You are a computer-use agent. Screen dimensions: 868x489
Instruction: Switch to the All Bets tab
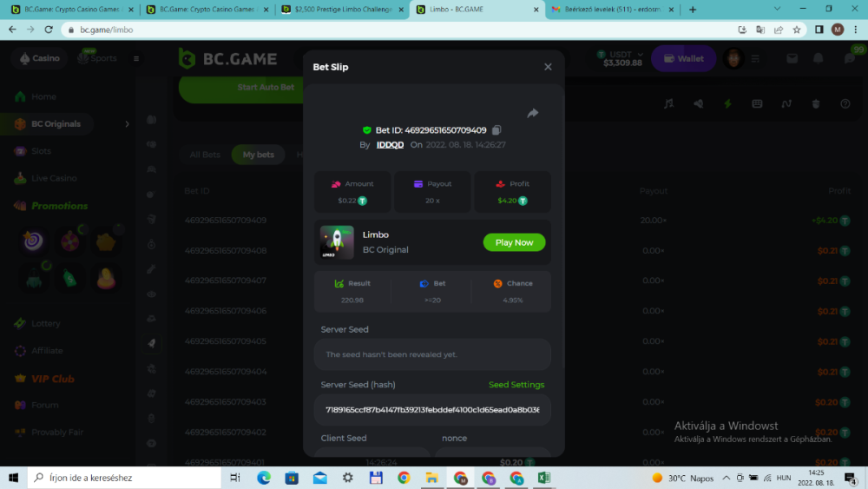coord(205,155)
